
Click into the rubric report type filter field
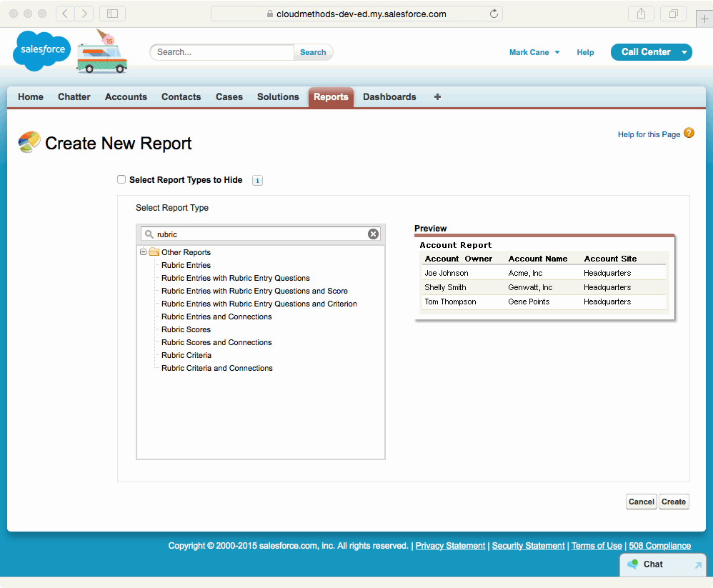(x=261, y=234)
